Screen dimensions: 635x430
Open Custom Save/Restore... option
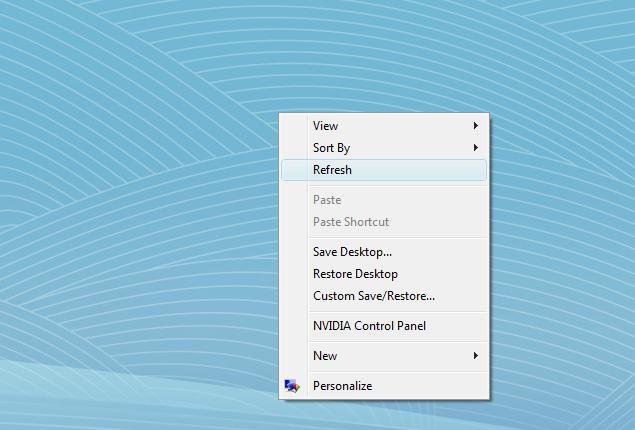384,296
